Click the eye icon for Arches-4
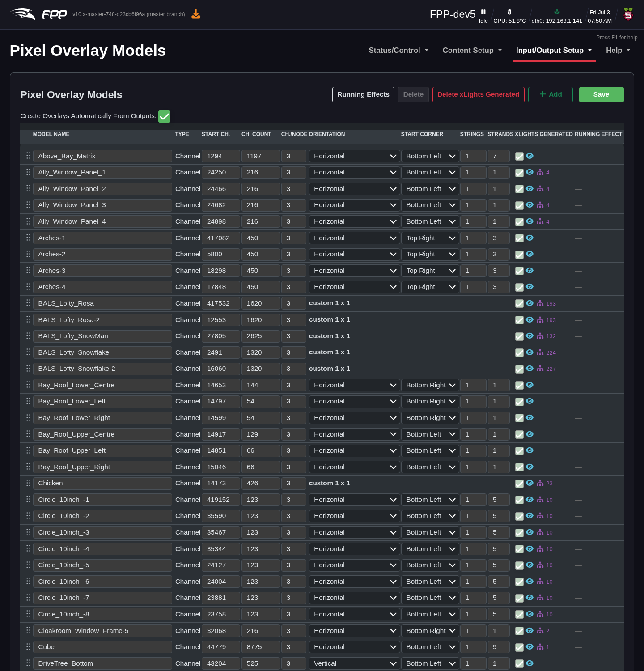Viewport: 644px width, 671px height. coord(530,287)
